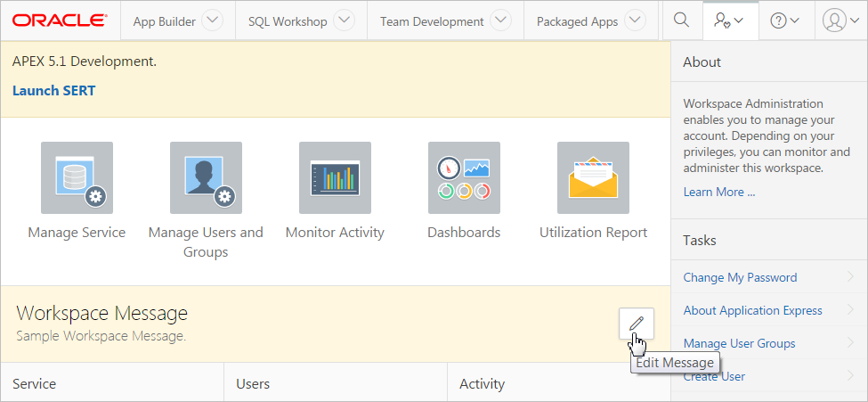Viewport: 868px width, 402px height.
Task: Open the Dashboards icon
Action: 464,177
